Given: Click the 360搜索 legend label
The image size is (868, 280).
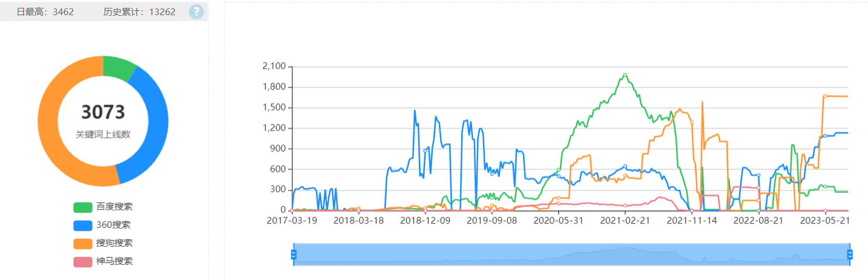Looking at the screenshot, I should (113, 225).
